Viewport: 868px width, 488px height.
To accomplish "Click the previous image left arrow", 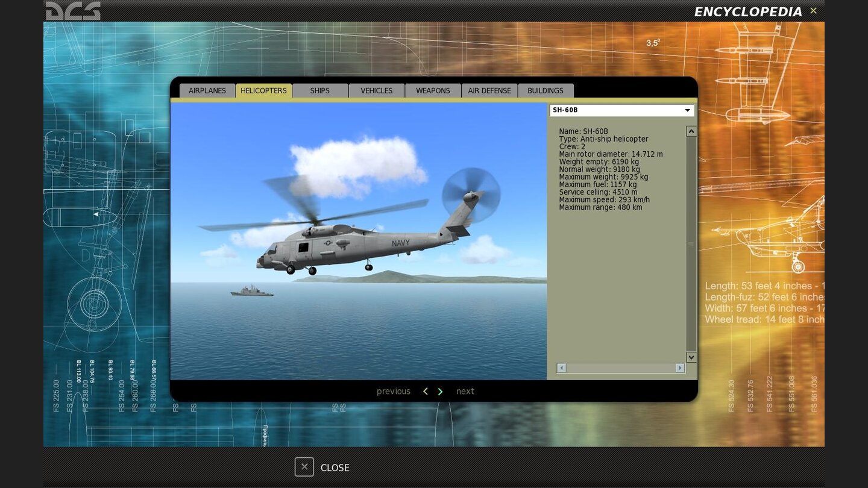I will pyautogui.click(x=426, y=392).
